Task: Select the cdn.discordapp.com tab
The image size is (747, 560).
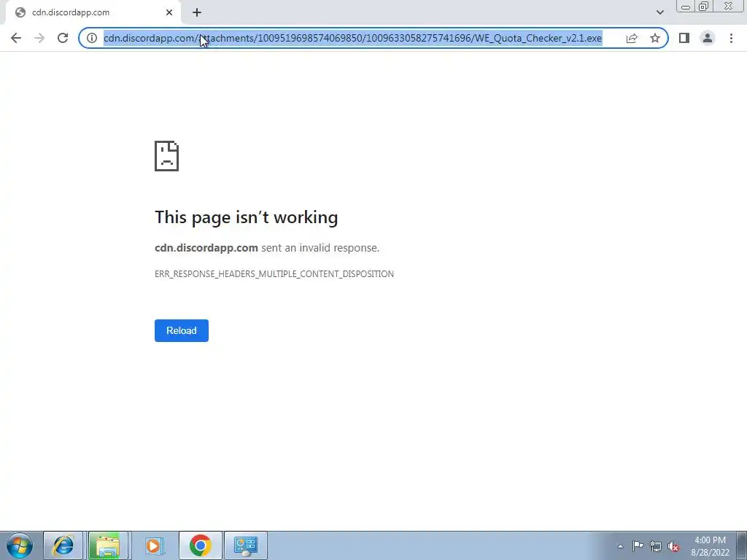Action: [x=91, y=13]
